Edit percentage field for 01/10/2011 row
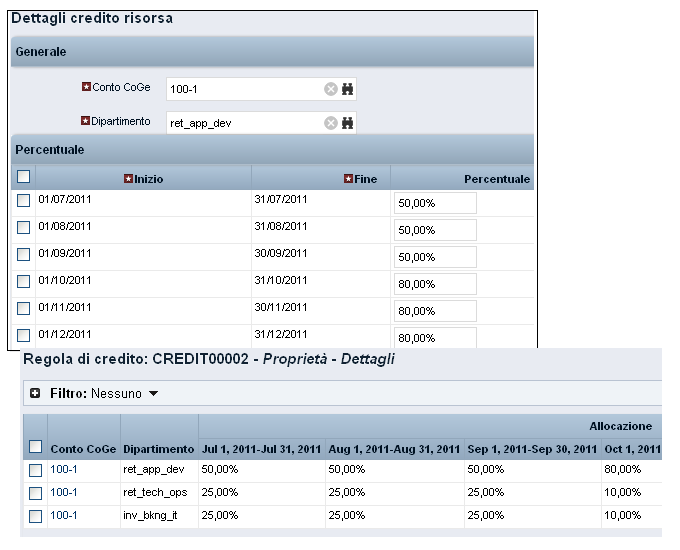The height and width of the screenshot is (550, 680). pos(435,284)
